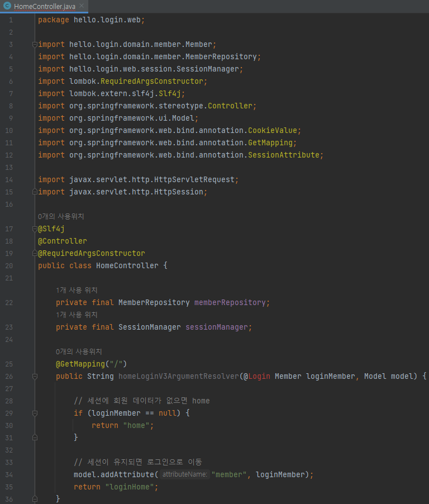Open usages hint '1개 사용 위치' above sessionManager
Screen dimensions: 429x504
coord(77,315)
